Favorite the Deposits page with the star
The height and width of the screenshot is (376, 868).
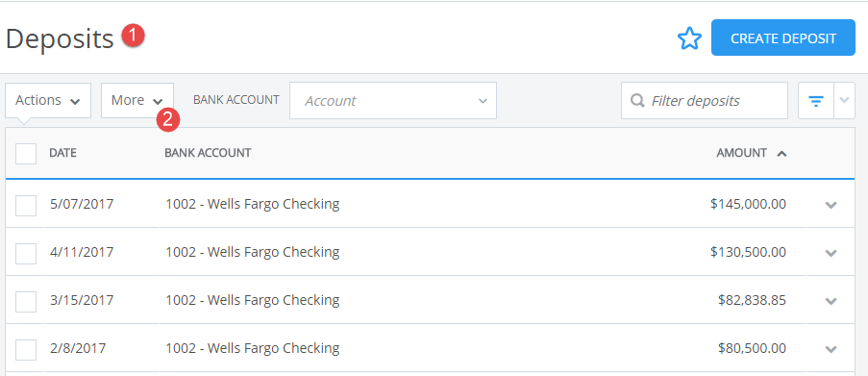click(x=689, y=38)
